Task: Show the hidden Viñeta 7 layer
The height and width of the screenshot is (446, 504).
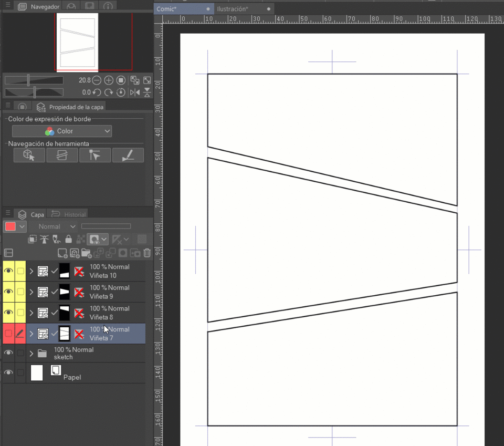Action: 8,334
